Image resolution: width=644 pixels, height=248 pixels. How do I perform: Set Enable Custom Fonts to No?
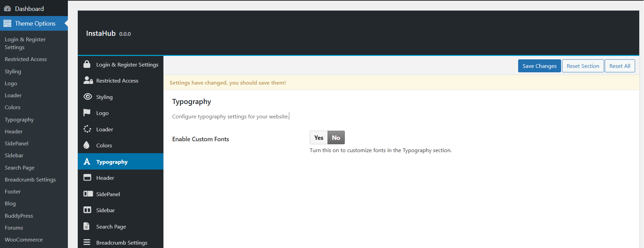[x=336, y=138]
